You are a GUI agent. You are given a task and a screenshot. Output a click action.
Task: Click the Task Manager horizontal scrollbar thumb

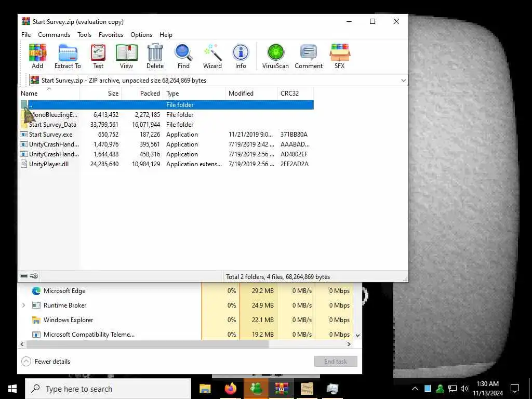pos(148,344)
